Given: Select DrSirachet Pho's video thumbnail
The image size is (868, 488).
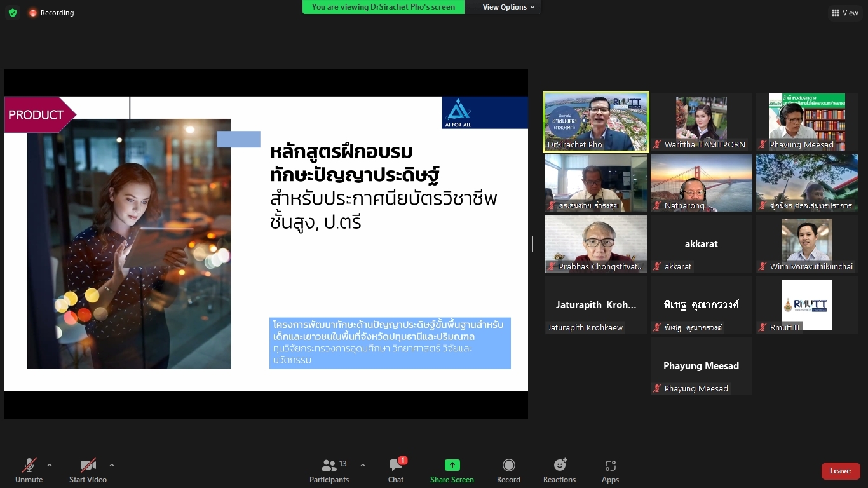Looking at the screenshot, I should click(596, 122).
